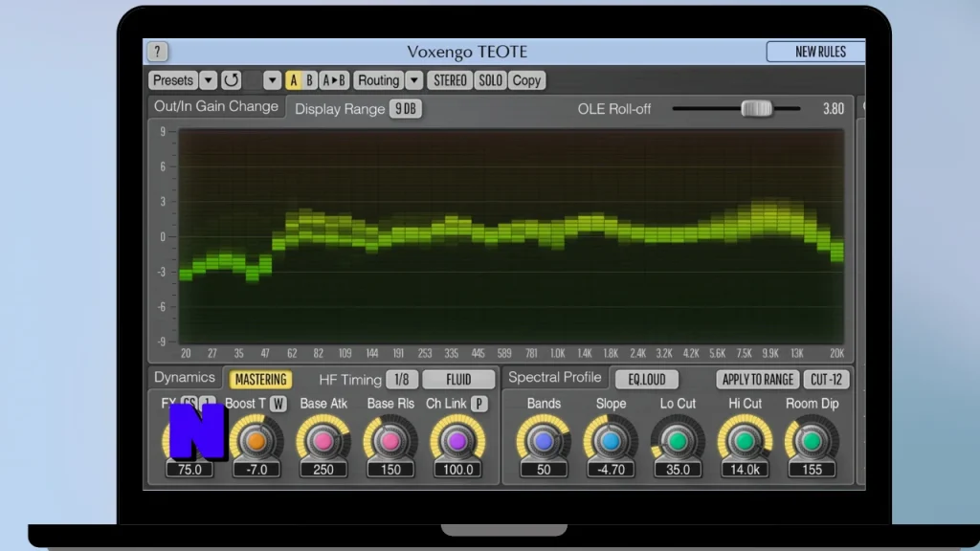Open the dropdown arrow left of A button

(x=272, y=80)
